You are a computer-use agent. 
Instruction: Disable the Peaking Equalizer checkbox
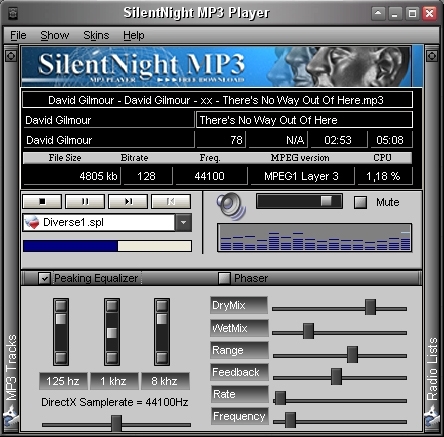(x=44, y=278)
